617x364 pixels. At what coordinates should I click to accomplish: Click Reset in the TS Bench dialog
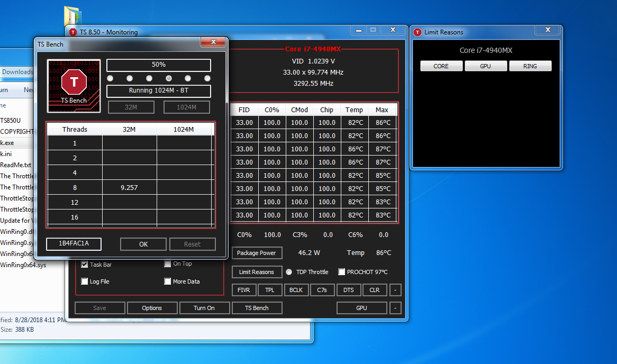click(193, 244)
